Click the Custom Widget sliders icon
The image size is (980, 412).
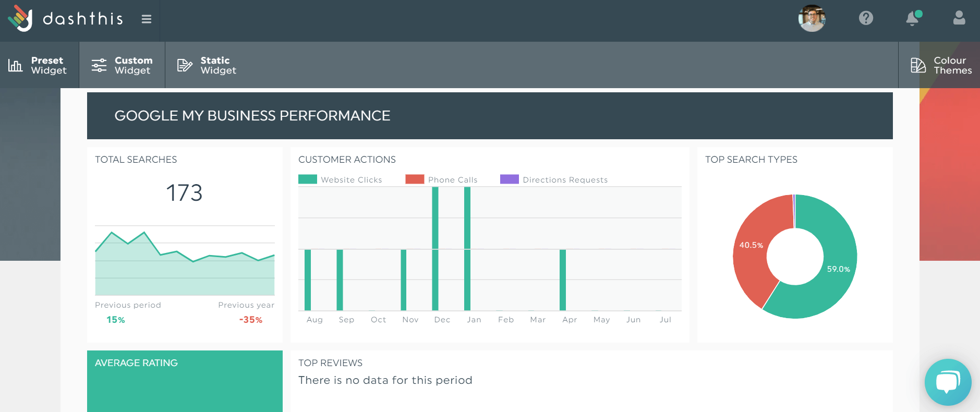[x=99, y=65]
